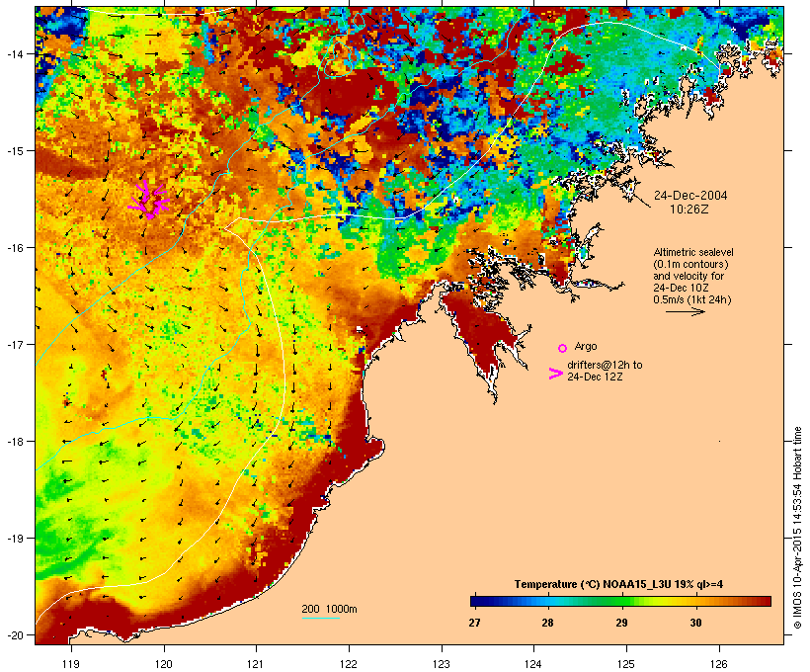810x672 pixels.
Task: Click the cyan 200m isobath legend line
Action: (320, 618)
